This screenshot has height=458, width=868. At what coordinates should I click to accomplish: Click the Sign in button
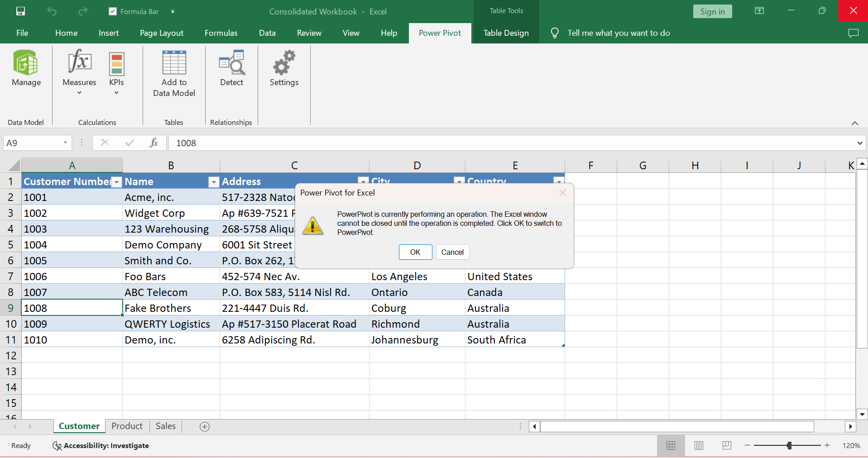pos(712,11)
